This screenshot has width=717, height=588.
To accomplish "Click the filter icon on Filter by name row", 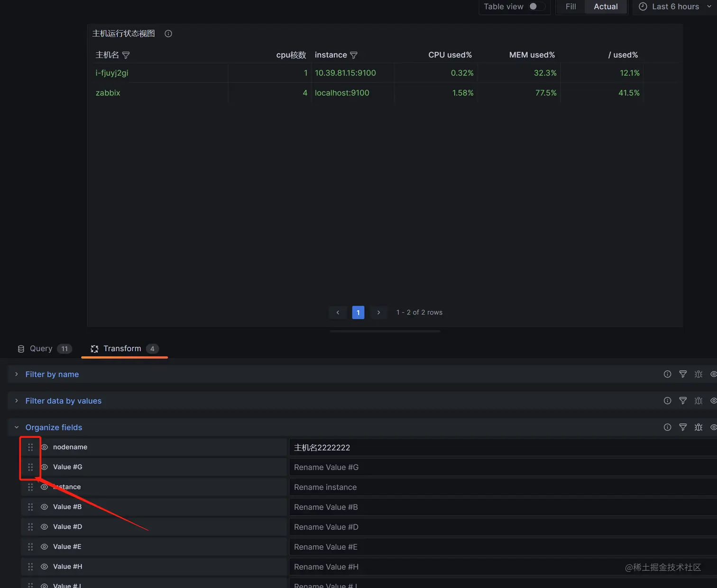I will pos(683,374).
